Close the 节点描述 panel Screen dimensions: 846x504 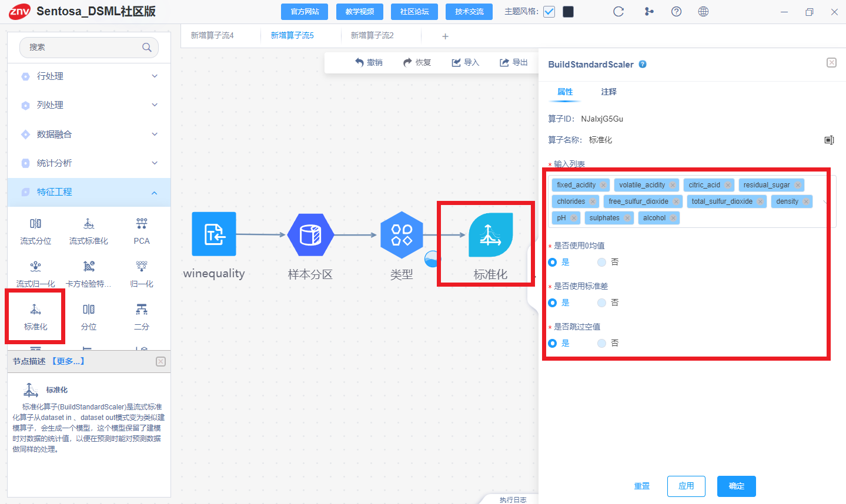coord(160,361)
